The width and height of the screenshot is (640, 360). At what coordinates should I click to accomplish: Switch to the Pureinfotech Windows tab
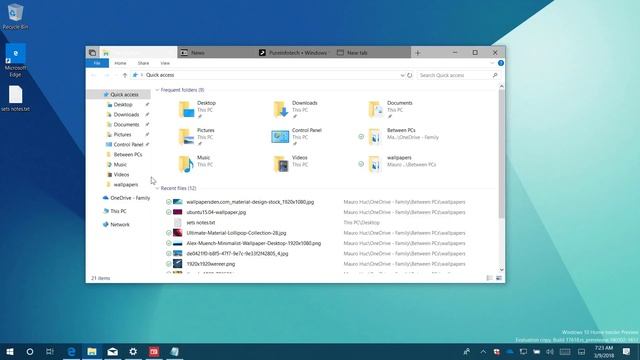(296, 53)
